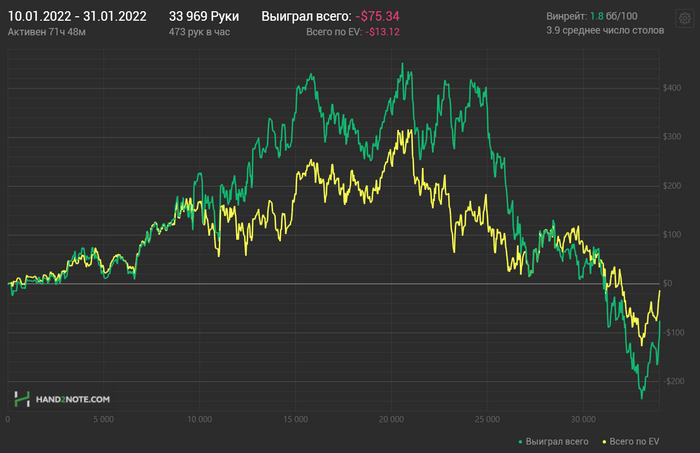
Task: Click the -$13.12 EV total value
Action: (383, 32)
